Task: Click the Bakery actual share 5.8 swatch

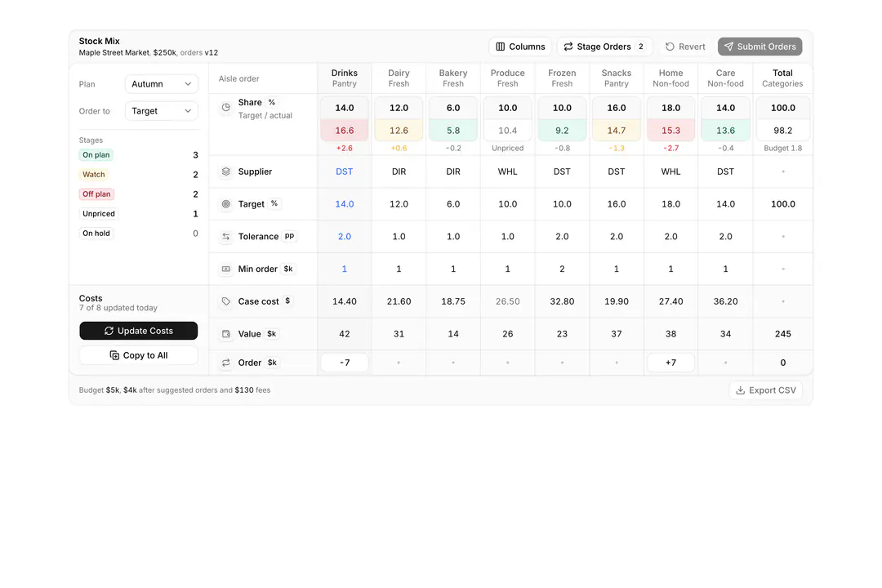Action: pos(453,131)
